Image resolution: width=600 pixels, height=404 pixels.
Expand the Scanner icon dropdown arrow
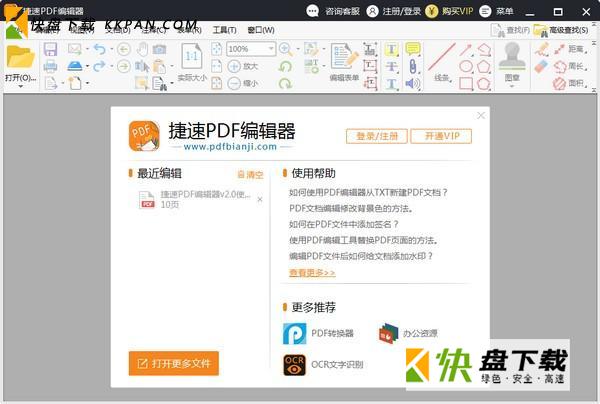[x=87, y=66]
